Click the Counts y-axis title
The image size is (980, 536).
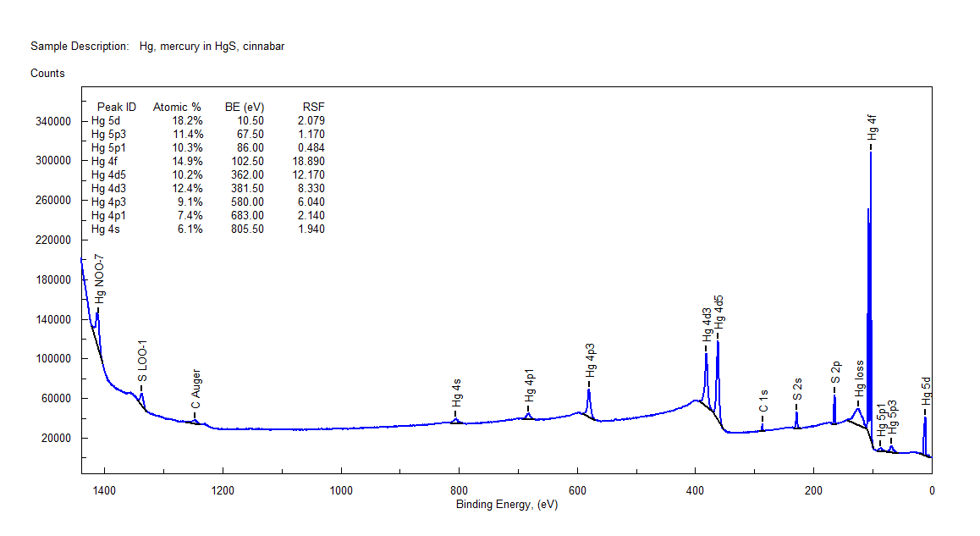(x=47, y=74)
